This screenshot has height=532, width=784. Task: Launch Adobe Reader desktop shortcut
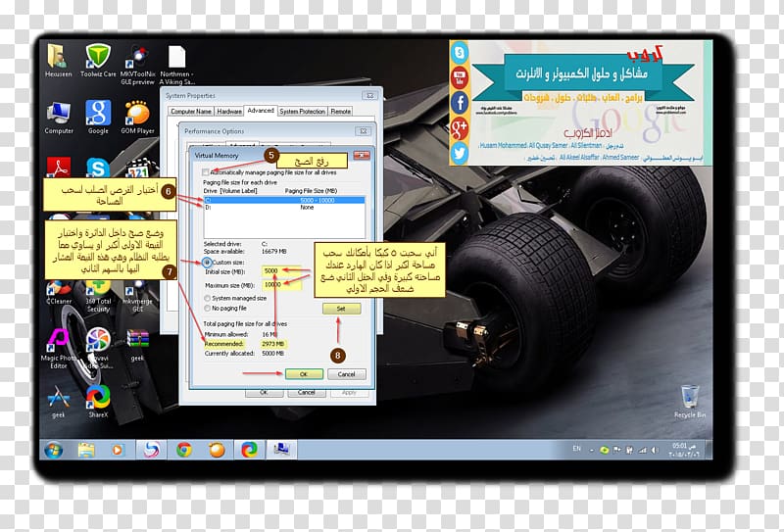pyautogui.click(x=59, y=167)
